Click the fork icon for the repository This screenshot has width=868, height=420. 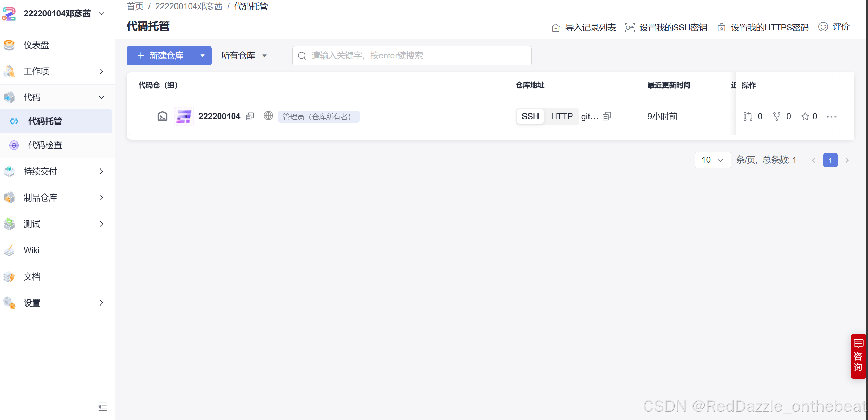coord(777,117)
